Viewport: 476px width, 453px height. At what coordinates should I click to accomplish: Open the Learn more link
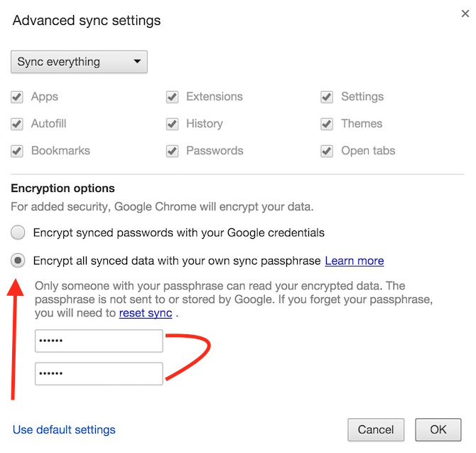[x=354, y=261]
